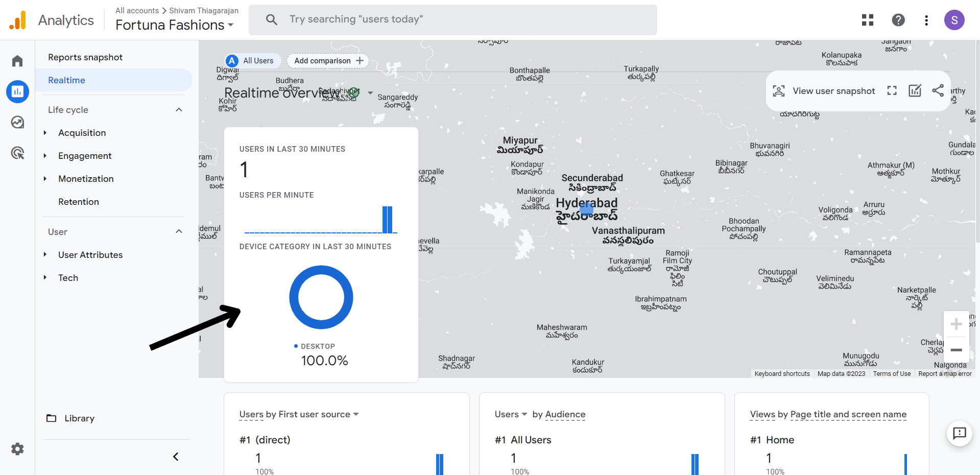980x475 pixels.
Task: Toggle map fullscreen view icon
Action: point(892,91)
